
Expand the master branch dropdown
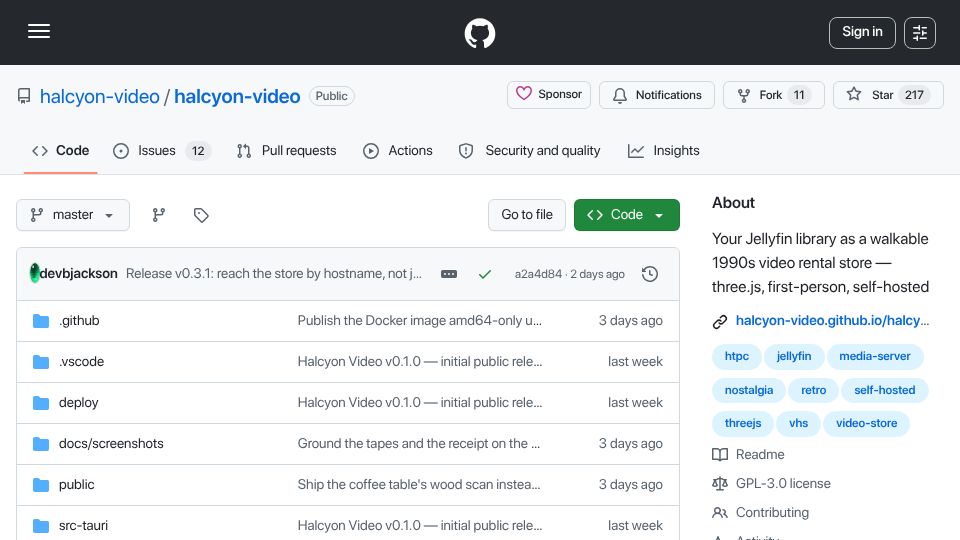[x=73, y=215]
